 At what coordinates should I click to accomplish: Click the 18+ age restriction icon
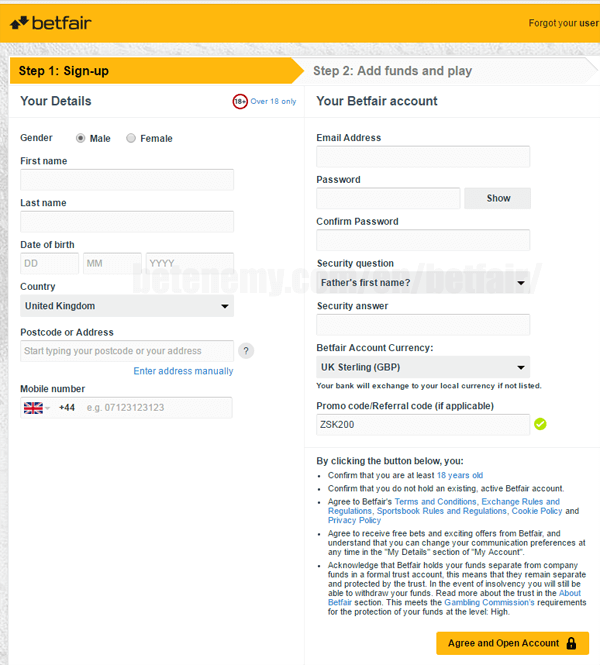(x=240, y=101)
